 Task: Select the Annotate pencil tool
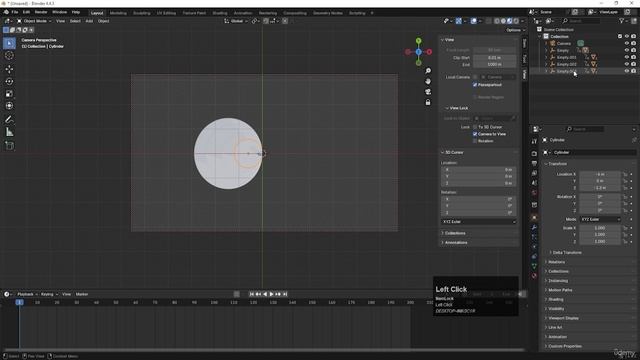tap(9, 120)
